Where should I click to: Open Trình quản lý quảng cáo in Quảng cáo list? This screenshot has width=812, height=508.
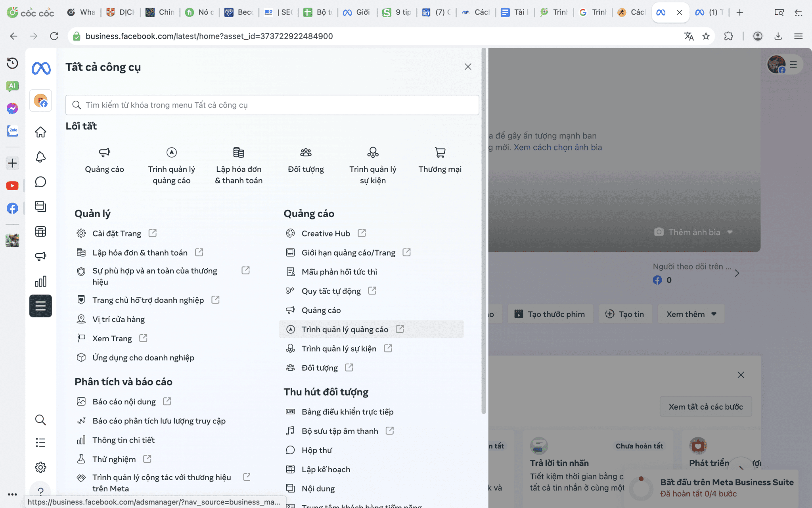pos(371,329)
